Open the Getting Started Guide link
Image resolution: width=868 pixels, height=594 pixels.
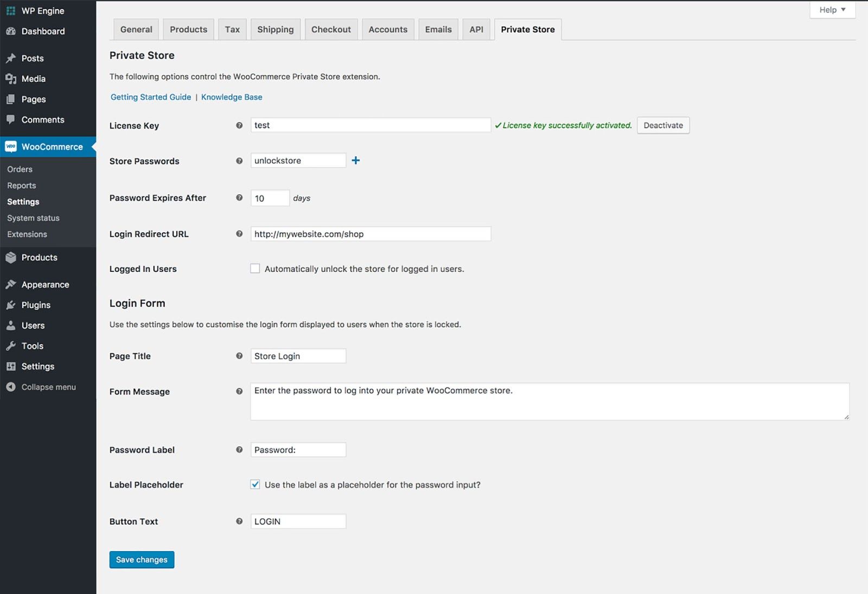coord(150,97)
